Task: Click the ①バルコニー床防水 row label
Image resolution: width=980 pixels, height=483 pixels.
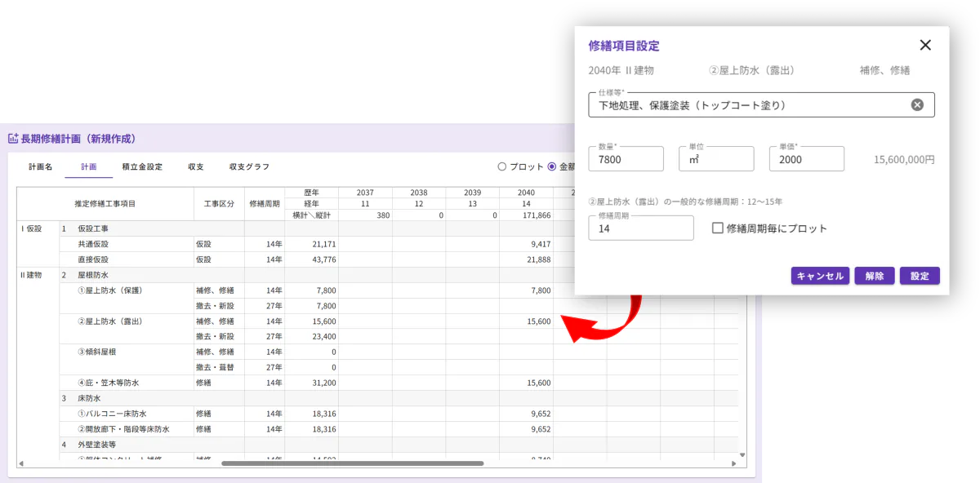Action: click(112, 414)
